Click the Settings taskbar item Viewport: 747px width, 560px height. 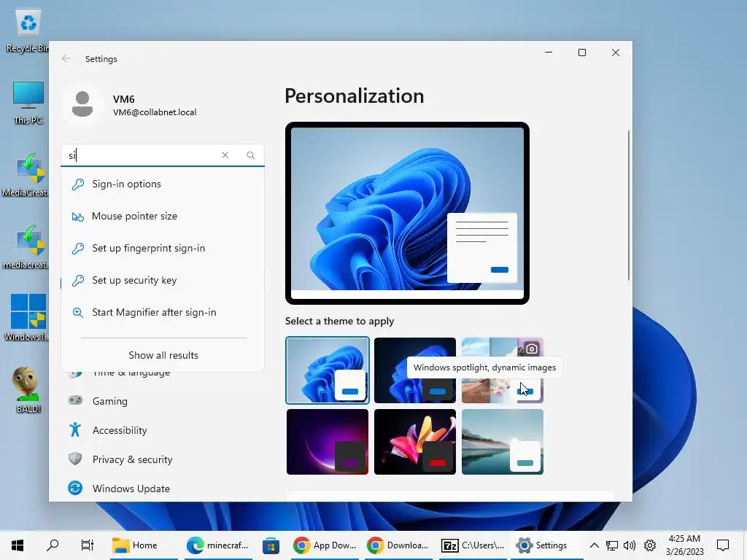547,545
